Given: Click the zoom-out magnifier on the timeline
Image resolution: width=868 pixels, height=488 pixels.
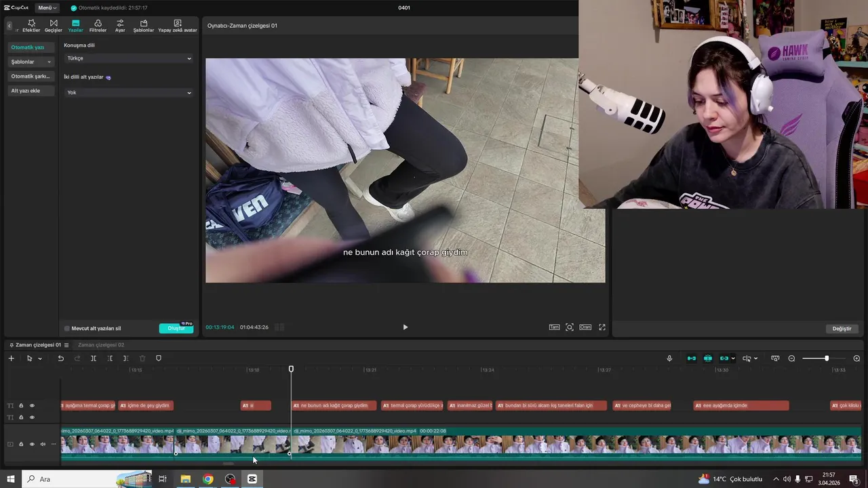Looking at the screenshot, I should pos(791,359).
